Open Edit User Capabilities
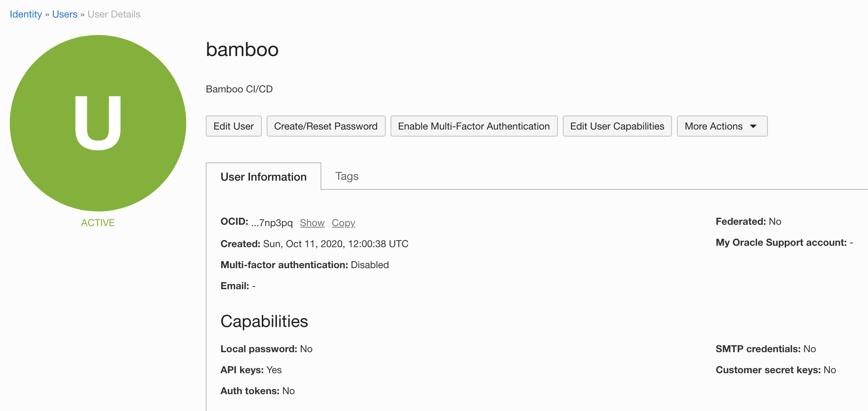The width and height of the screenshot is (868, 411). pyautogui.click(x=617, y=126)
